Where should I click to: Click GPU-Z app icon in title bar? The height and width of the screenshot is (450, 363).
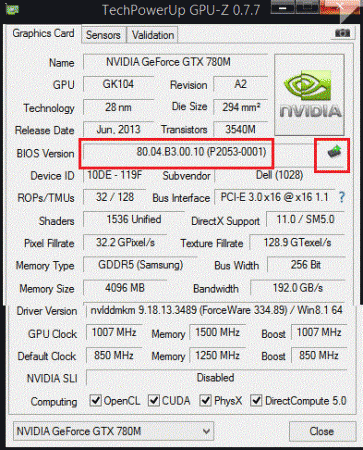(12, 9)
